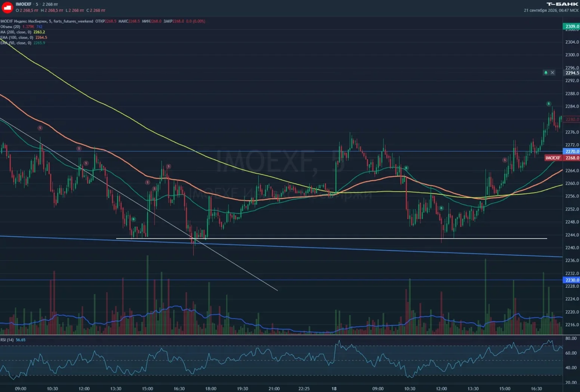Image resolution: width=580 pixels, height=392 pixels.
Task: Select the MA (200, close, 0) indicator legend
Action: pyautogui.click(x=22, y=32)
